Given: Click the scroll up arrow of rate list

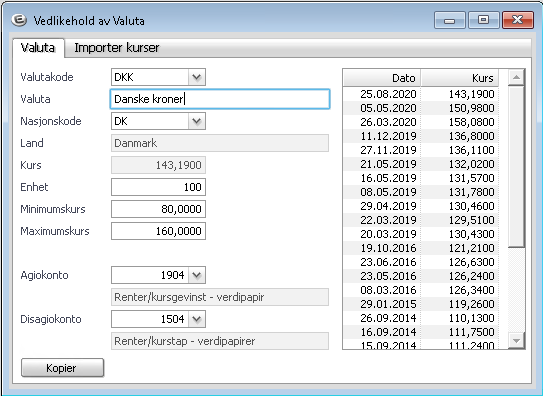Looking at the screenshot, I should (516, 77).
